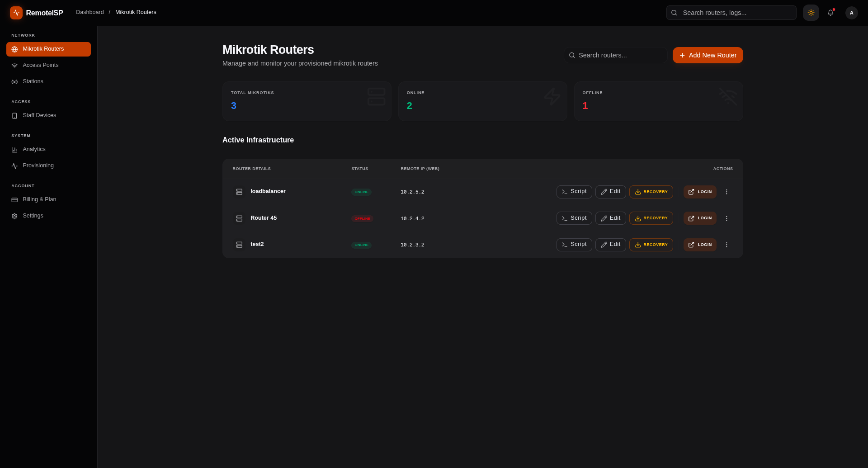Open Billing & Plan in sidebar
The image size is (868, 468).
pos(48,200)
